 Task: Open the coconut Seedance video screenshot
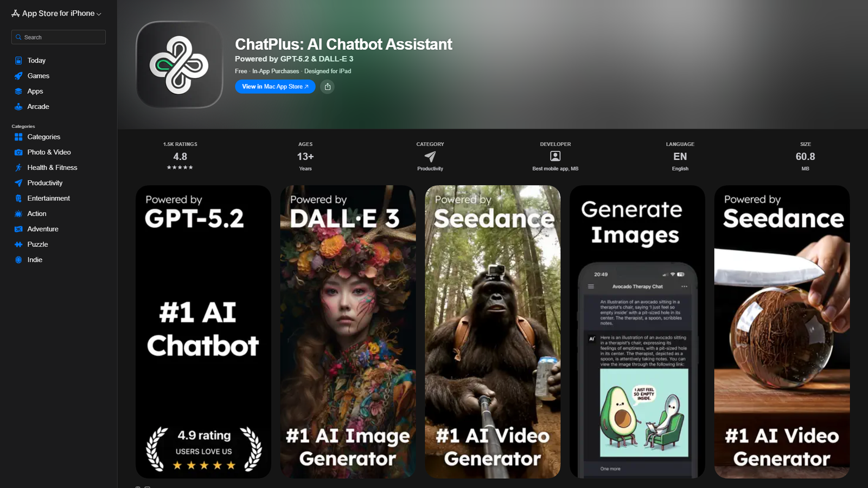pyautogui.click(x=782, y=332)
